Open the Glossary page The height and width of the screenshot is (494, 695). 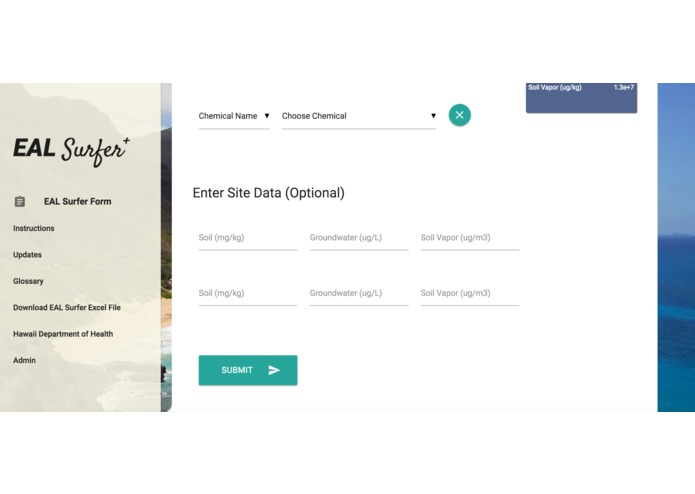click(x=28, y=281)
